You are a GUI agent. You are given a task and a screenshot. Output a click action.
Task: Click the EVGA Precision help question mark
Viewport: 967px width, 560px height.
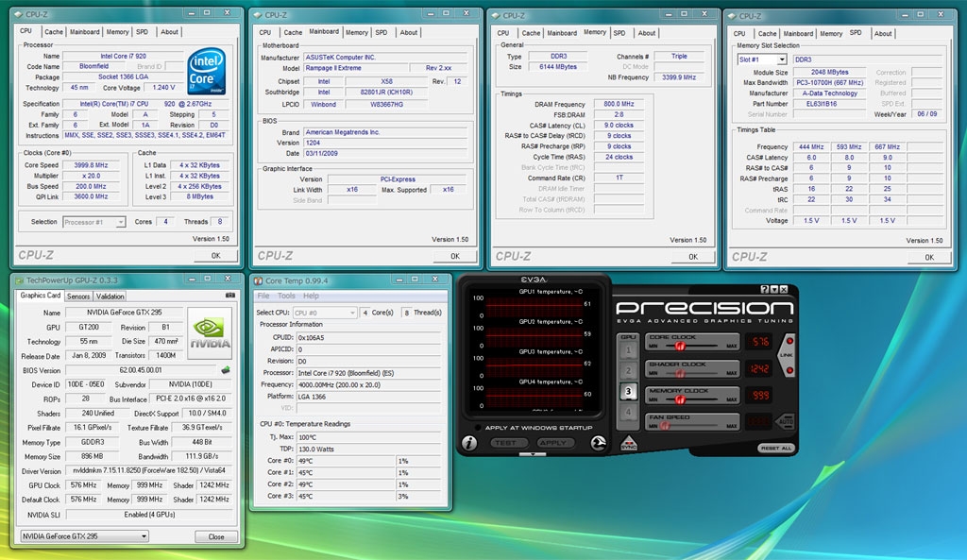pos(765,289)
